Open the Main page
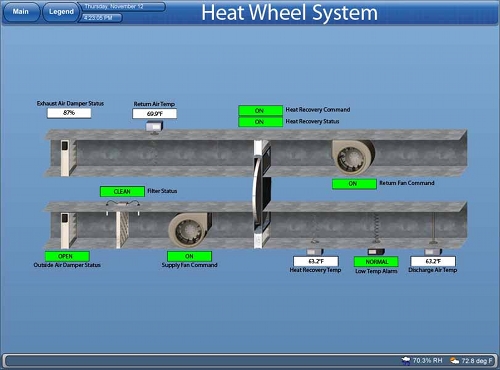The image size is (500, 370). (21, 12)
